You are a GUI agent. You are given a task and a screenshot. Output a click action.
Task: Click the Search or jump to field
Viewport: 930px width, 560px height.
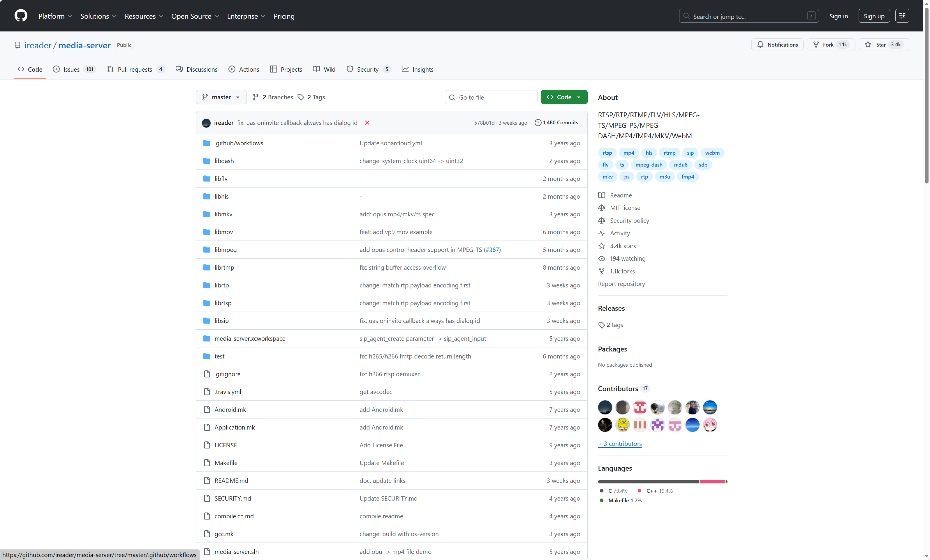749,16
